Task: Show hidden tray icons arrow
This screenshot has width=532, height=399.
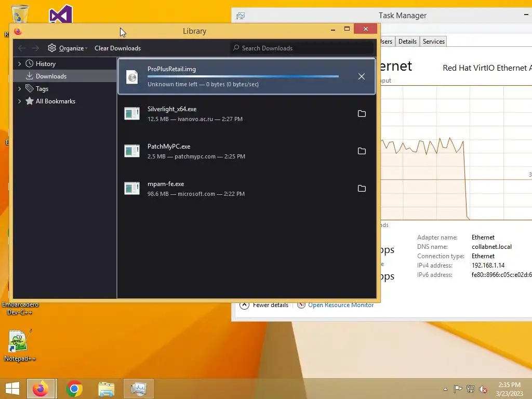Action: [445, 389]
